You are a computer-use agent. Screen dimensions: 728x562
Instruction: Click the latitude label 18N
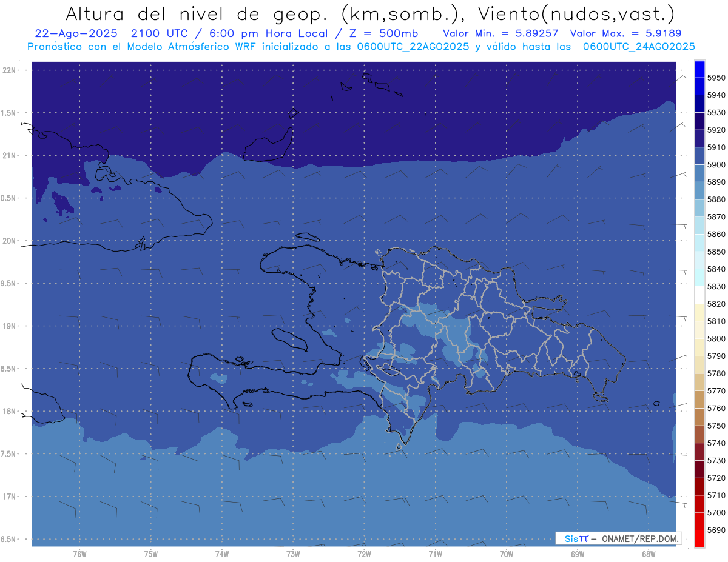[9, 411]
